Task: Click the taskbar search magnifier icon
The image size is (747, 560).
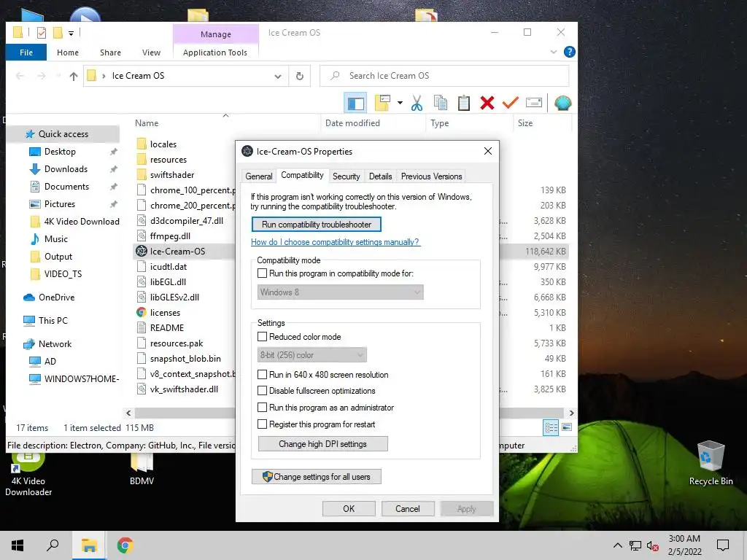Action: [53, 545]
